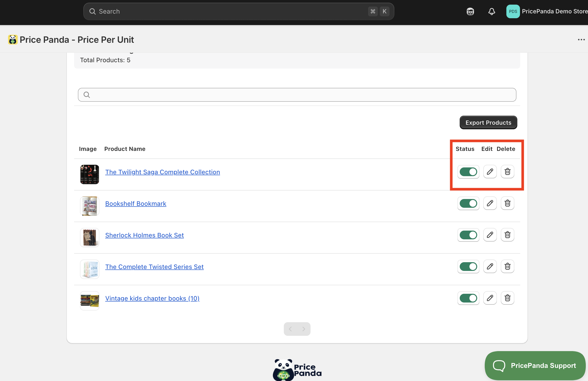
Task: Edit Sherlock Holmes Book Set
Action: tap(490, 235)
